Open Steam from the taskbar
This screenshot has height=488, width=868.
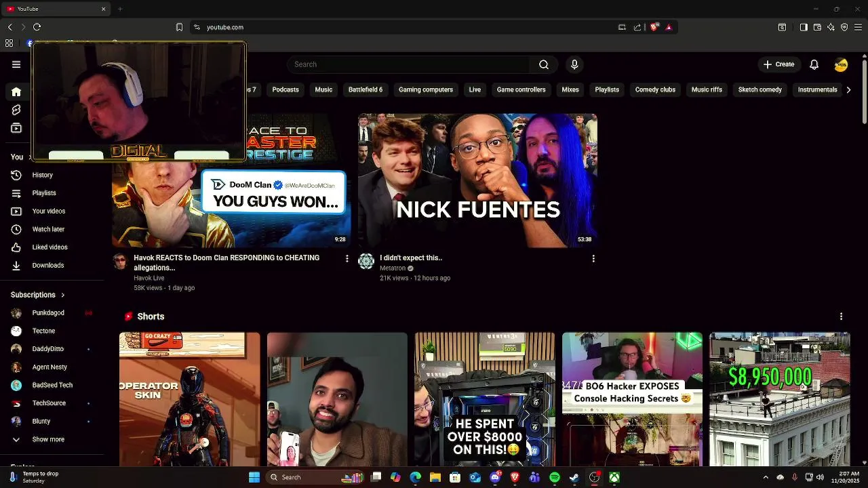pyautogui.click(x=574, y=477)
